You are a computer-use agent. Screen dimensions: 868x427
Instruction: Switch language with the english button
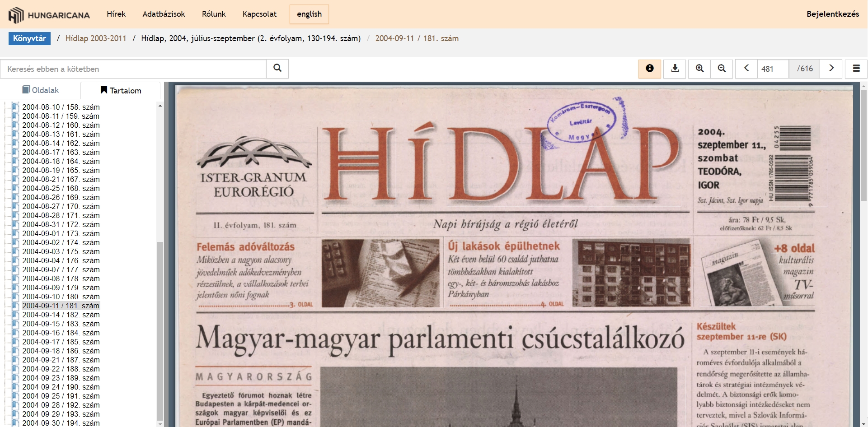pos(309,14)
